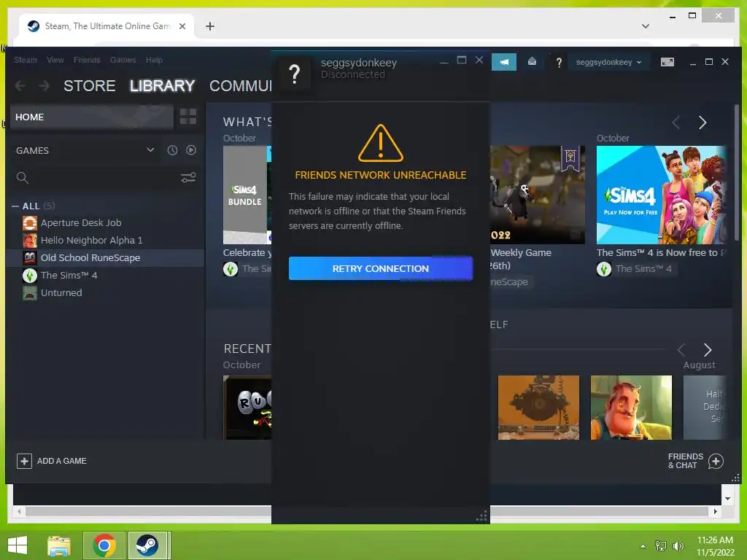Click the ready-to-play filter icon
This screenshot has width=747, height=560.
coord(191,150)
